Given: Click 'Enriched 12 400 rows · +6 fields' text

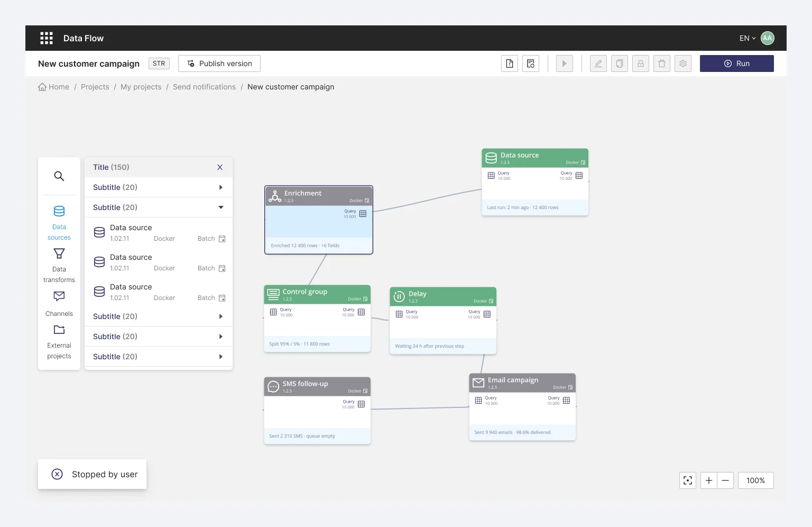Looking at the screenshot, I should 305,246.
